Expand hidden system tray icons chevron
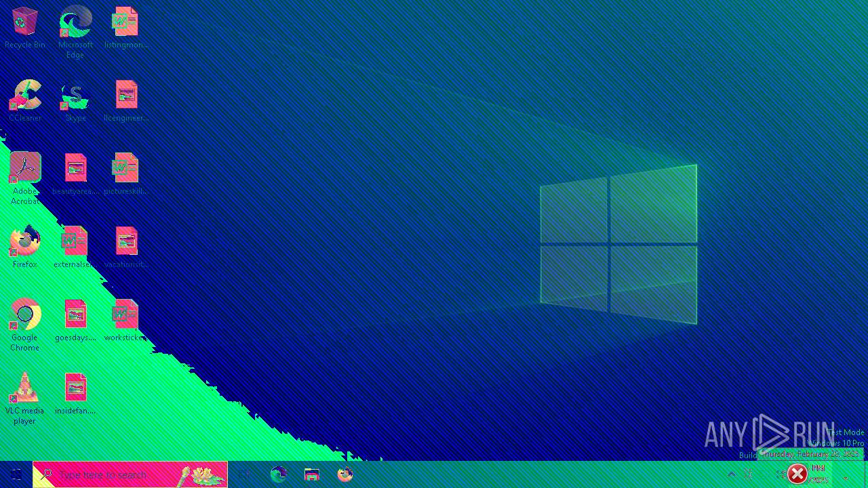The width and height of the screenshot is (868, 488). pyautogui.click(x=732, y=474)
